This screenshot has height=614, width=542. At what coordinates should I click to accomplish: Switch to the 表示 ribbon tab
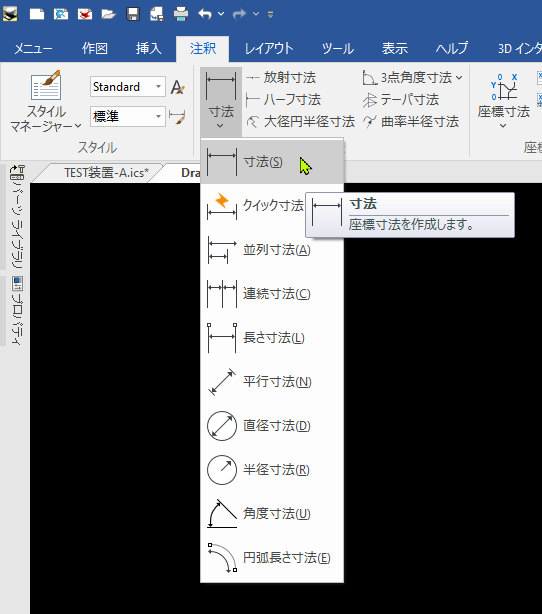(x=395, y=49)
